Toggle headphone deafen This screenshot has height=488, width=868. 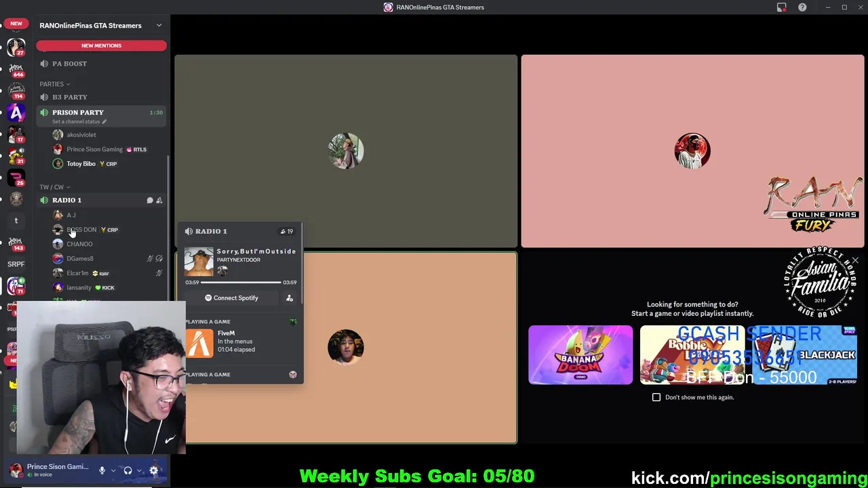127,470
